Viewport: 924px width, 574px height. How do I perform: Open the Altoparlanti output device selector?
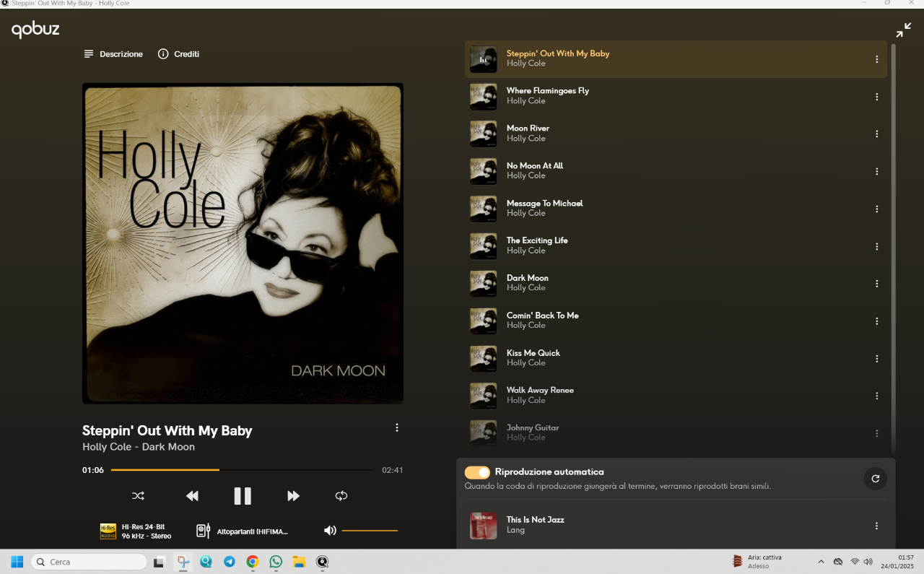coord(243,531)
